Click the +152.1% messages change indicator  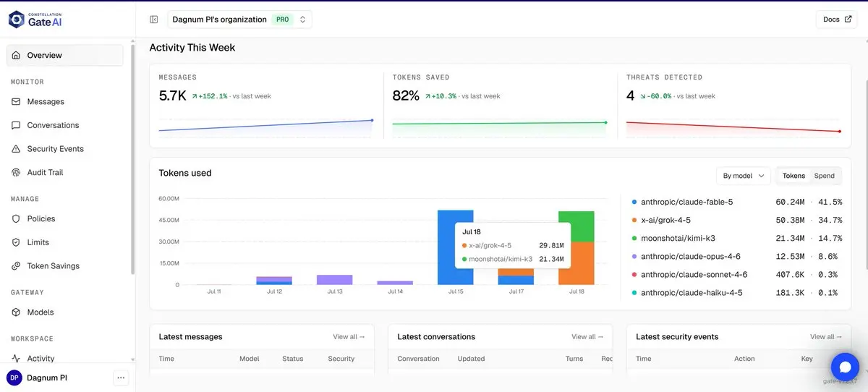click(x=209, y=96)
